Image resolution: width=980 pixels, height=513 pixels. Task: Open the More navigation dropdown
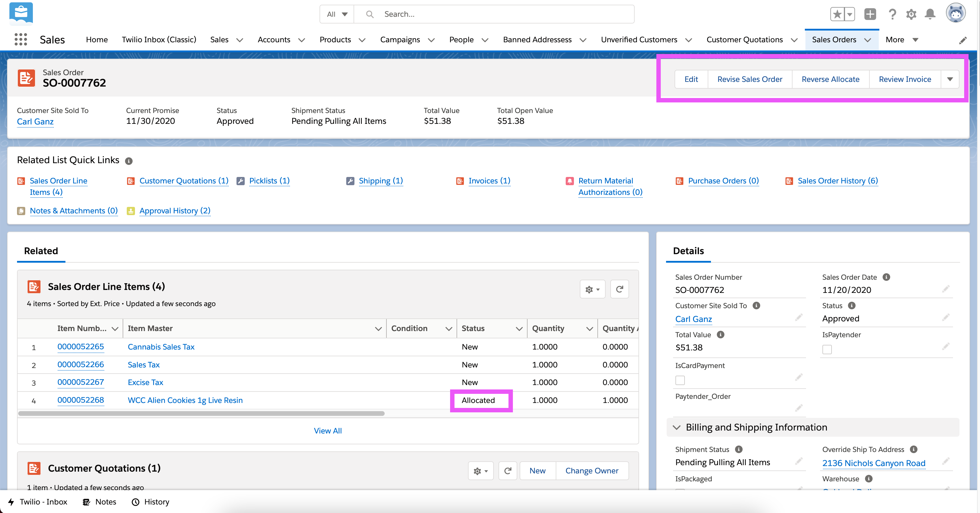(x=902, y=40)
